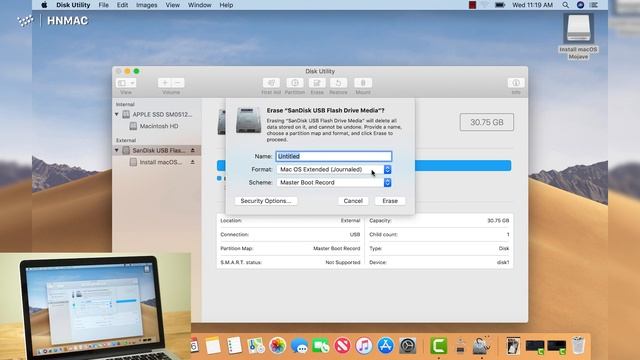Open Spotlight search in menu bar
The height and width of the screenshot is (360, 640).
[x=565, y=5]
